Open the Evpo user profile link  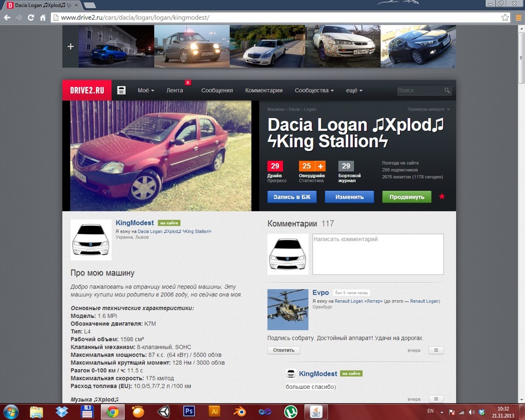(x=321, y=293)
